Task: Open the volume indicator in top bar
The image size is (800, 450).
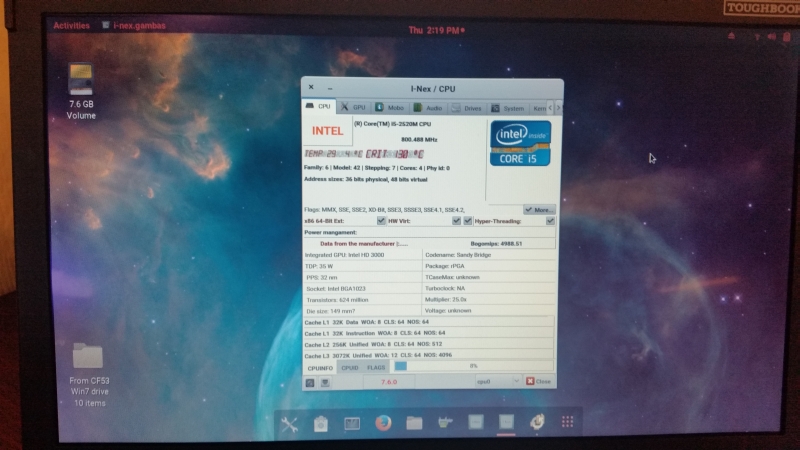Action: pyautogui.click(x=772, y=37)
